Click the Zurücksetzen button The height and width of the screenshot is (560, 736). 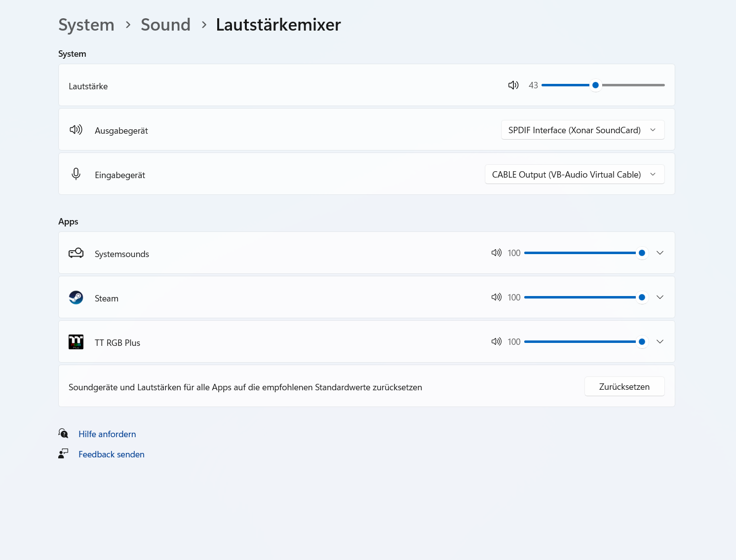624,386
